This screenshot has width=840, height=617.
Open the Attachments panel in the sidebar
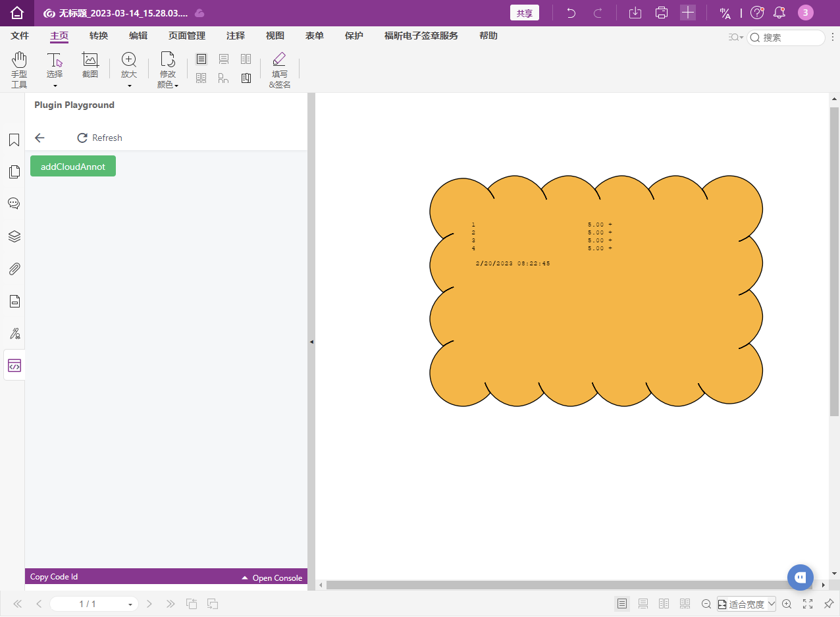coord(14,269)
